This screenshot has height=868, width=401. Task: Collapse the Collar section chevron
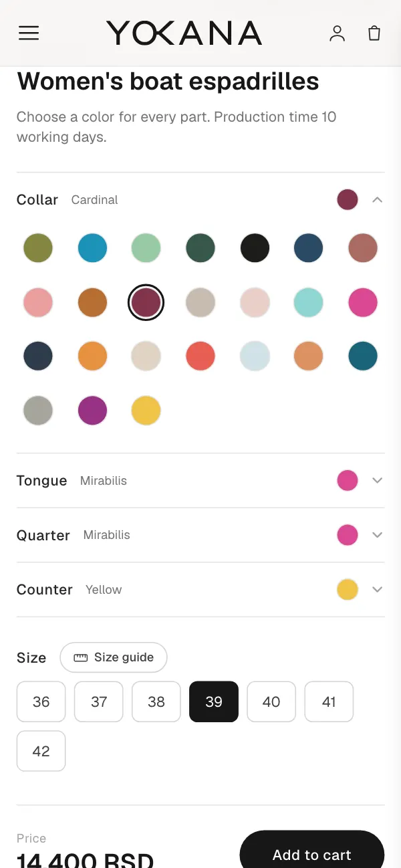pos(377,199)
